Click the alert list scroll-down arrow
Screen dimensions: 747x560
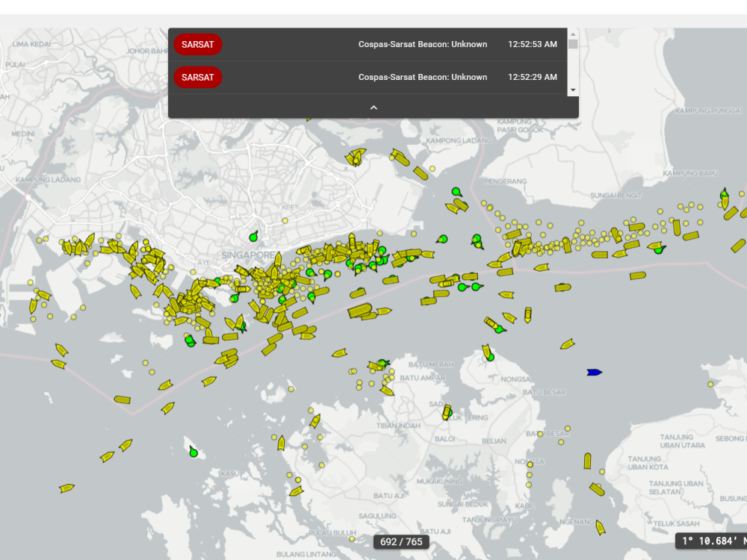point(573,90)
